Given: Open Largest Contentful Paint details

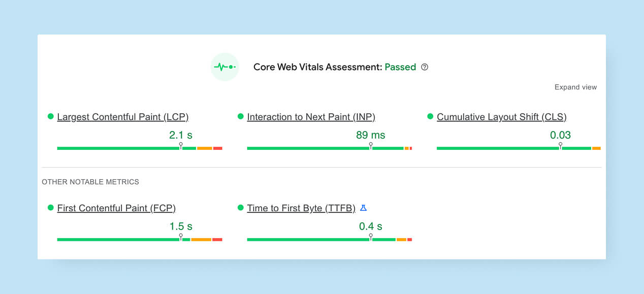Looking at the screenshot, I should click(123, 117).
